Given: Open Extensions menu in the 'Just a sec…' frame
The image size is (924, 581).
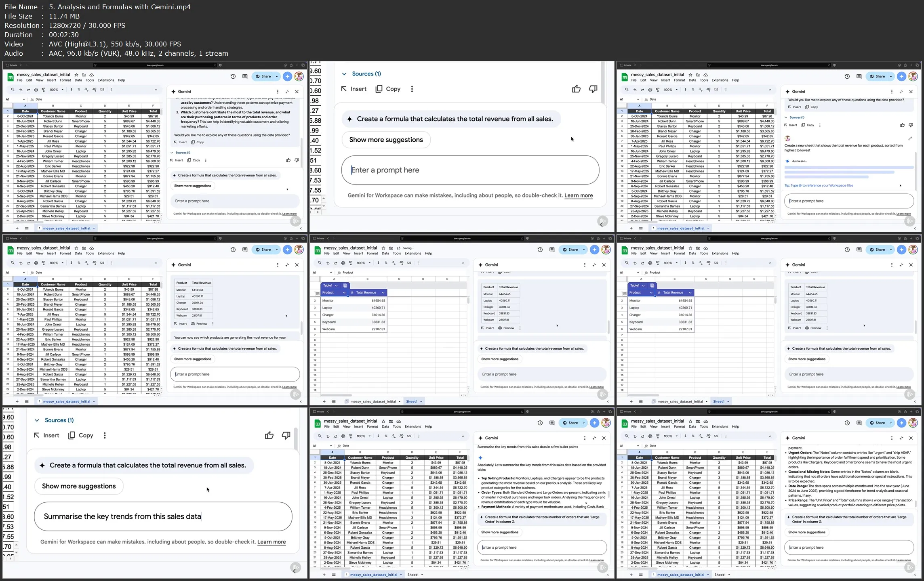Looking at the screenshot, I should pyautogui.click(x=720, y=80).
